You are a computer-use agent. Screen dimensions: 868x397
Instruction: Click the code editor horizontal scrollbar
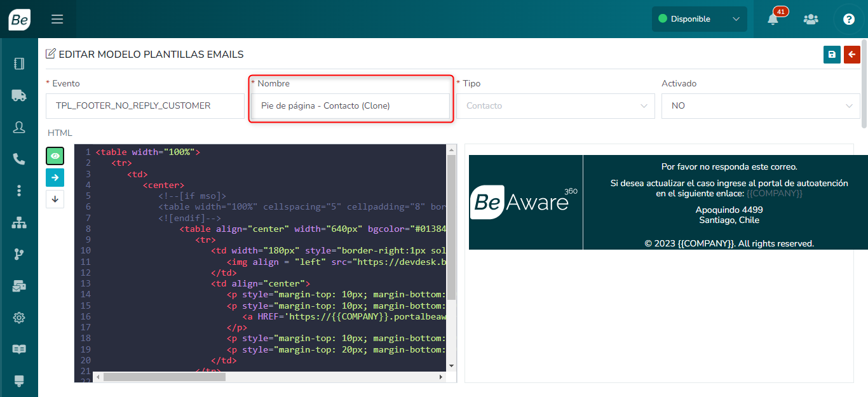point(165,377)
